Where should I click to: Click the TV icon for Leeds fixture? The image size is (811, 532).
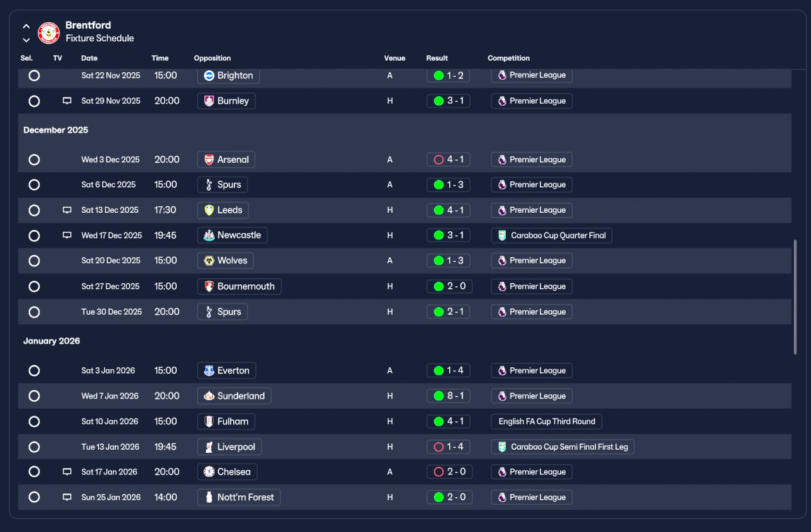67,210
